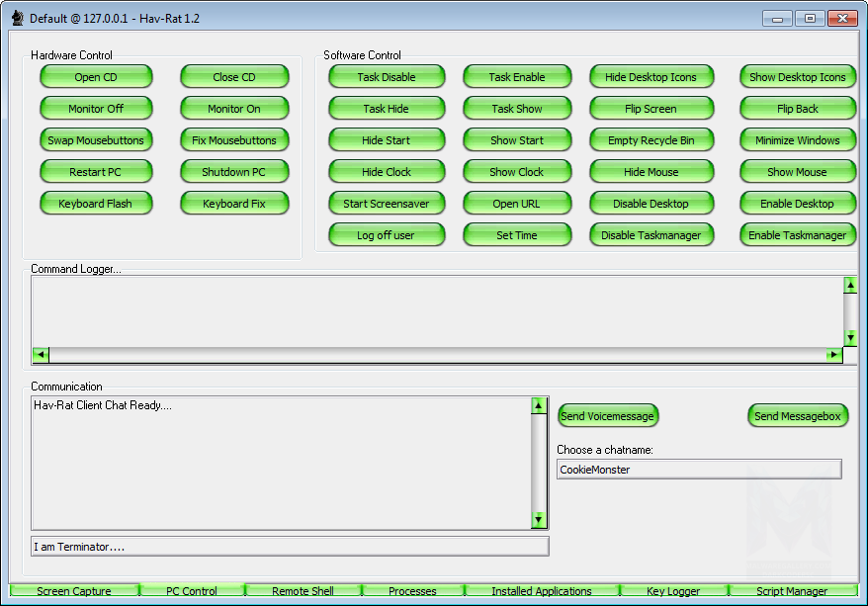
Task: Click the Monitor On button
Action: pos(234,109)
